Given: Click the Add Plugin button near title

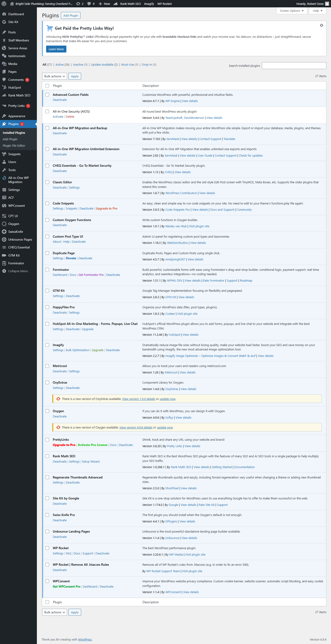Looking at the screenshot, I should pyautogui.click(x=71, y=15).
